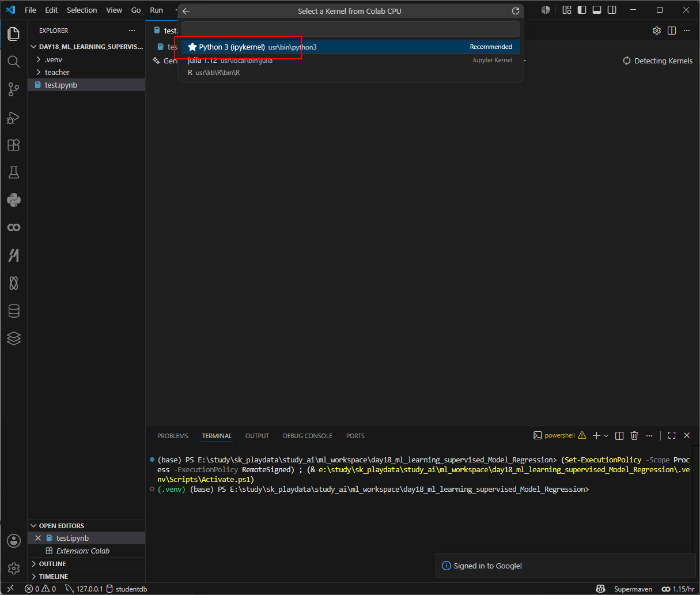Open the Testing flask view
Screen dimensions: 700x595
14,172
